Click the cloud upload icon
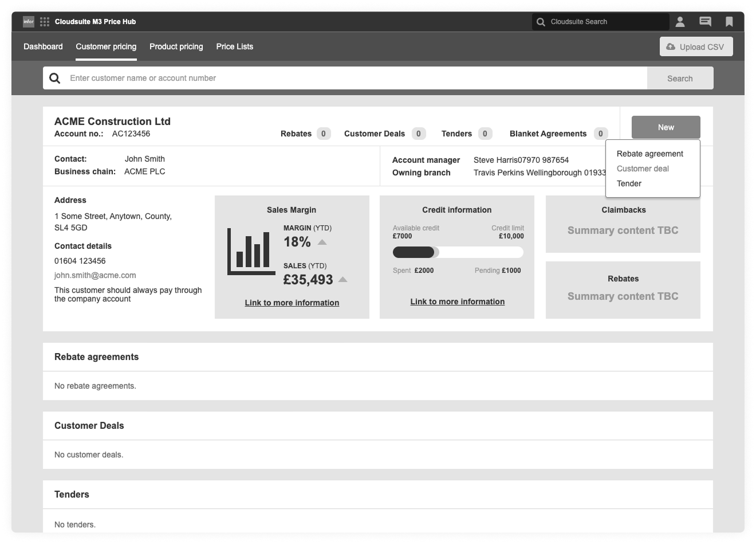This screenshot has height=544, width=756. pyautogui.click(x=671, y=46)
